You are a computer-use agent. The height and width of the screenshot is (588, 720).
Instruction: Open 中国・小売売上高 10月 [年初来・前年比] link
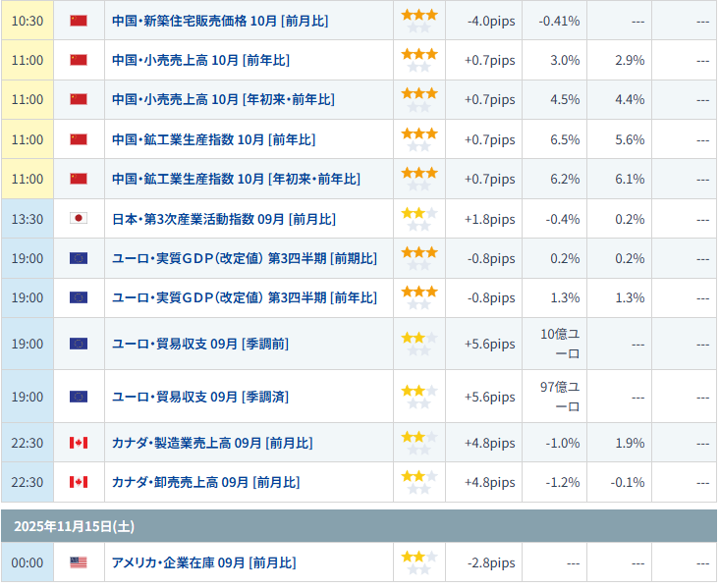(223, 99)
